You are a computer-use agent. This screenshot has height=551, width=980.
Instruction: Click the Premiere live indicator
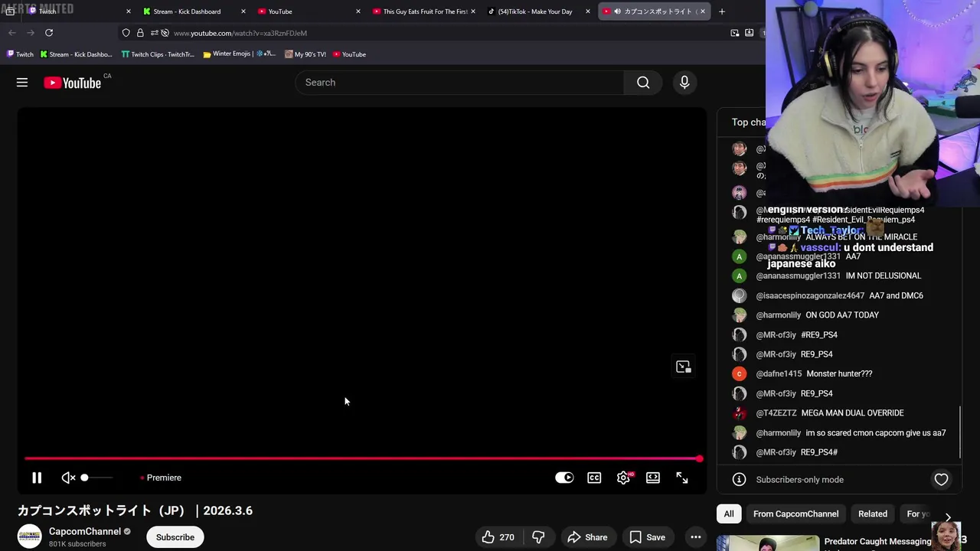[x=161, y=478]
